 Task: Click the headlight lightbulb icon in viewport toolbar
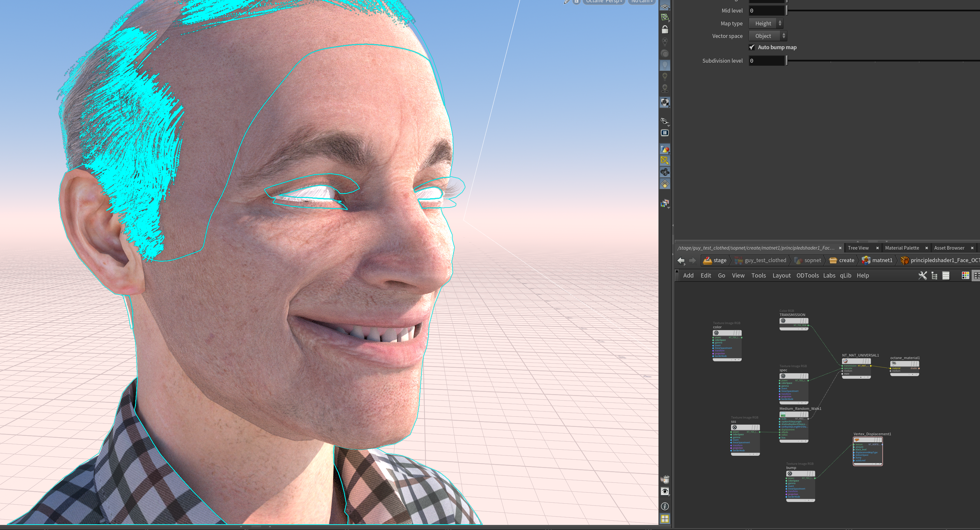tap(665, 65)
